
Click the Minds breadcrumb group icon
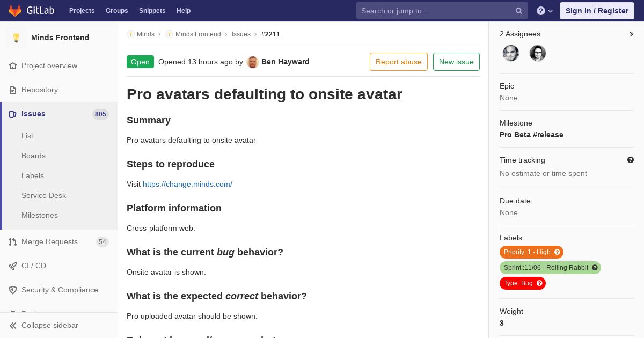130,34
